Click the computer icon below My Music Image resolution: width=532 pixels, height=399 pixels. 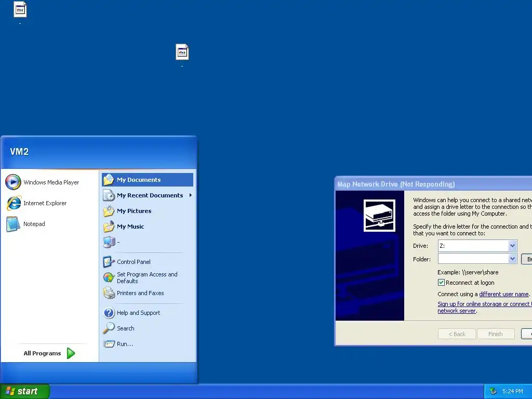(x=109, y=242)
